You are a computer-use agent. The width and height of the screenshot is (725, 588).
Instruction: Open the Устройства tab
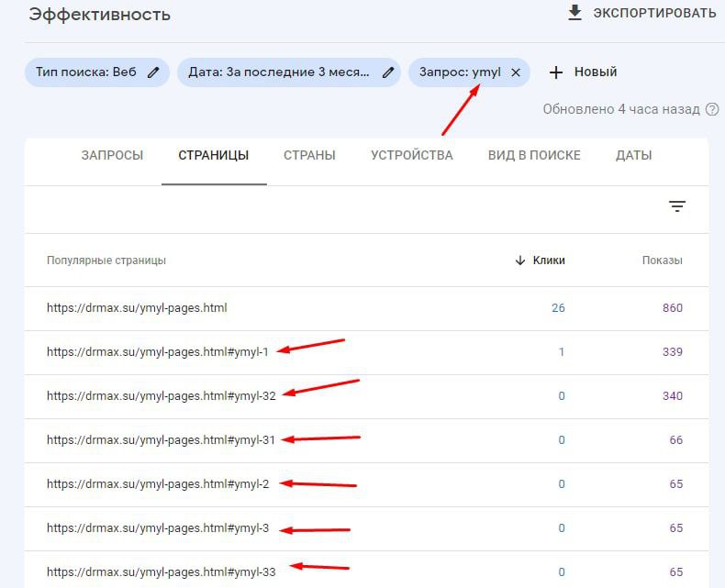point(412,155)
